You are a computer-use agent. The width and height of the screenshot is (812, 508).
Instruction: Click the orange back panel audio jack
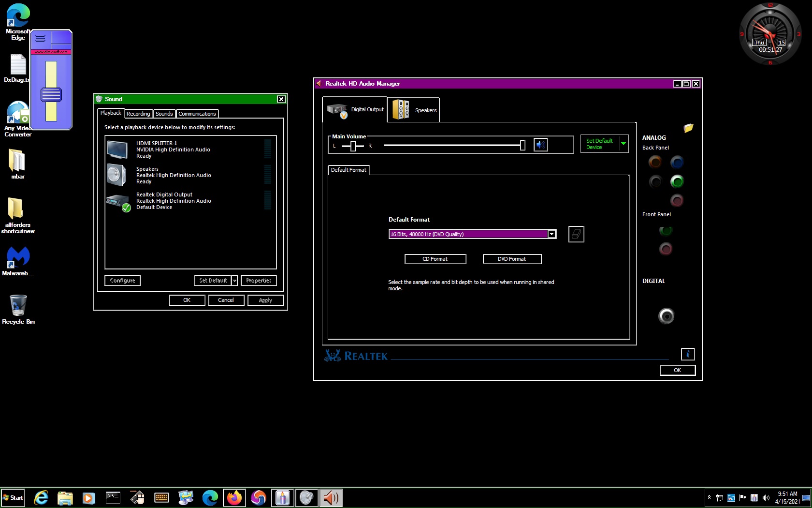coord(655,162)
